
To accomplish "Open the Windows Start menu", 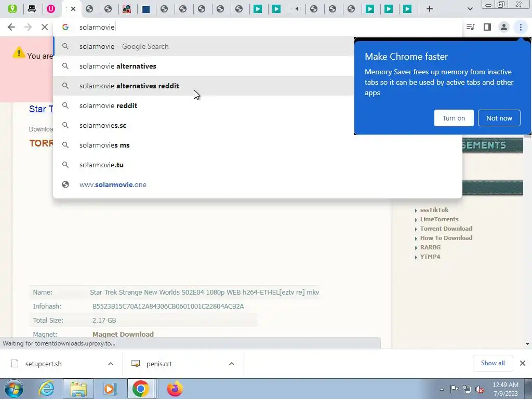I will [x=14, y=389].
